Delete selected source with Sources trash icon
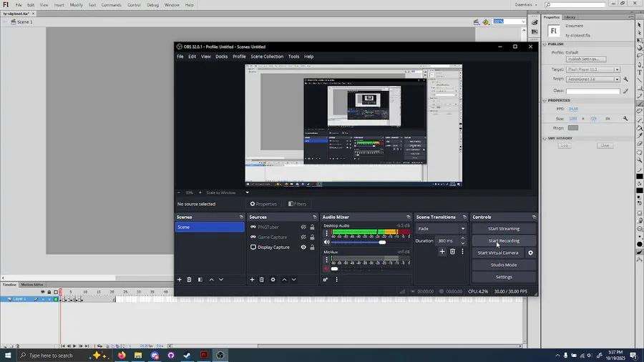The image size is (644, 362). (x=262, y=280)
